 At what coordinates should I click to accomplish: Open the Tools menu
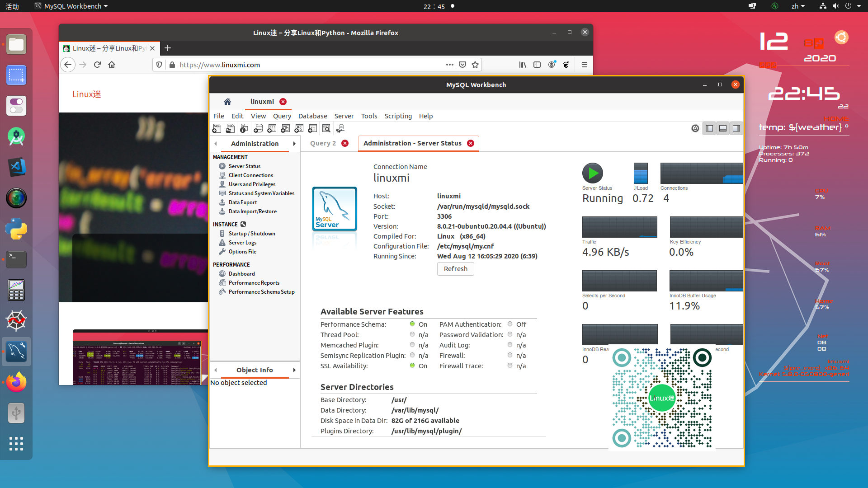click(x=369, y=116)
